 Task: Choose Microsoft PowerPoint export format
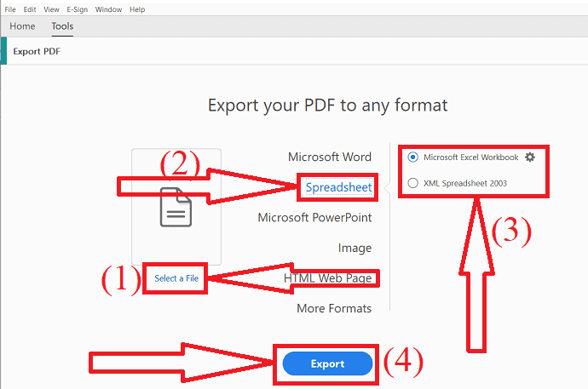click(x=314, y=218)
